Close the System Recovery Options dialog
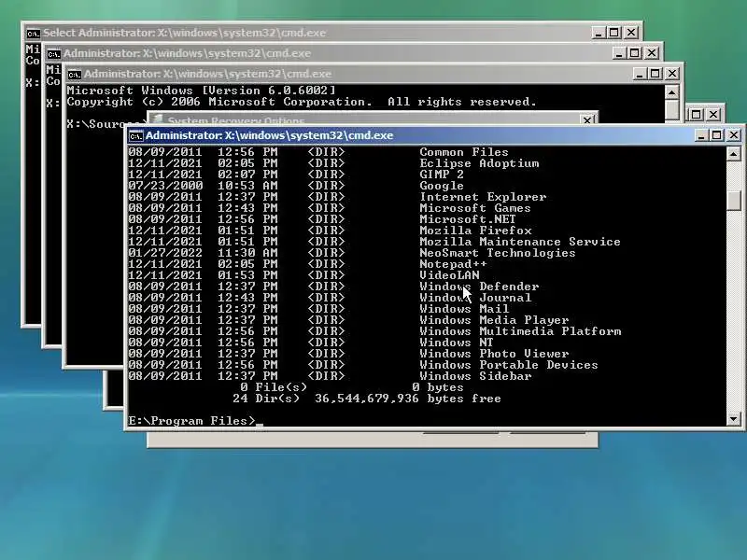 coord(588,119)
